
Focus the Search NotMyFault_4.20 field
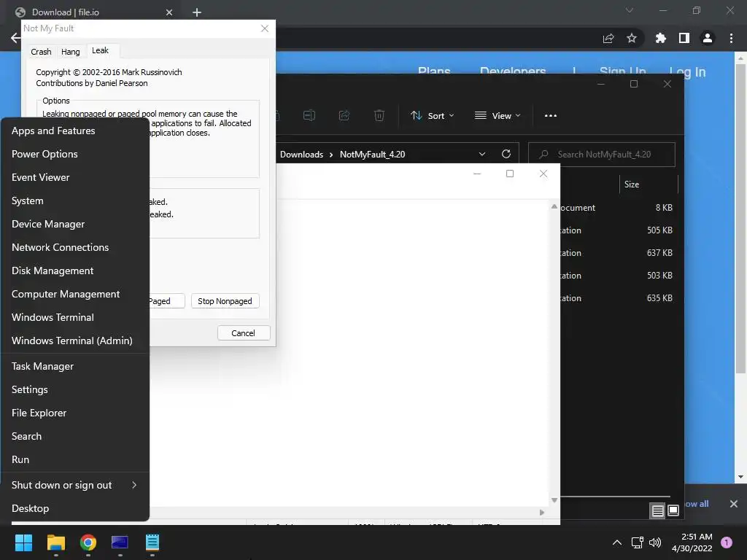click(x=602, y=155)
